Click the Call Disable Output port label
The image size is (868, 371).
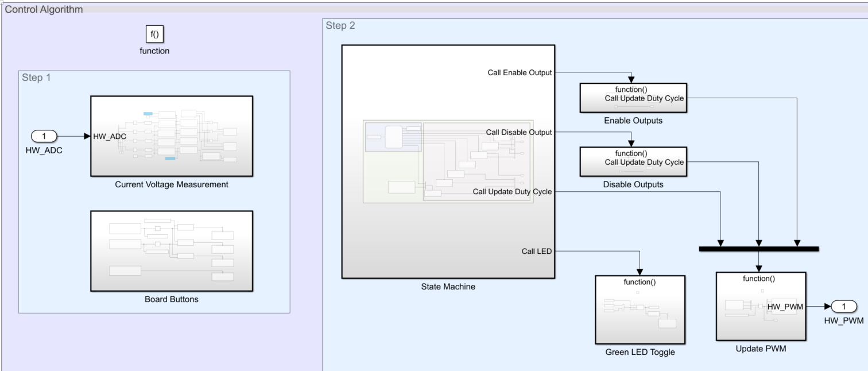tap(518, 132)
